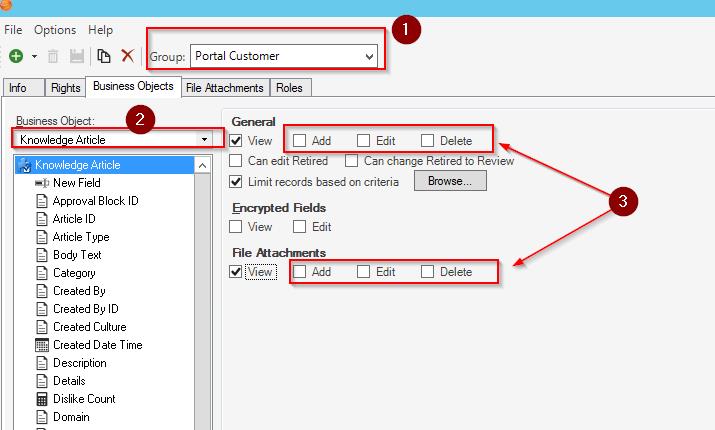
Task: Enable the General Add checkbox
Action: pos(299,141)
